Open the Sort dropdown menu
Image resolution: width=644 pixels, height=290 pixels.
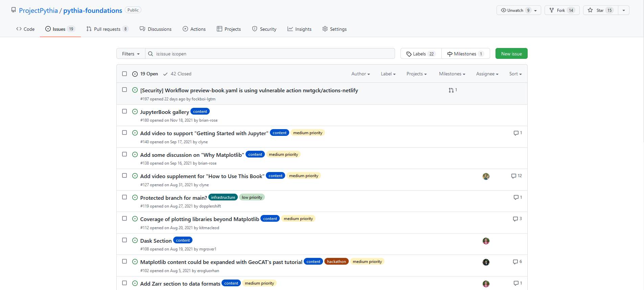coord(515,74)
